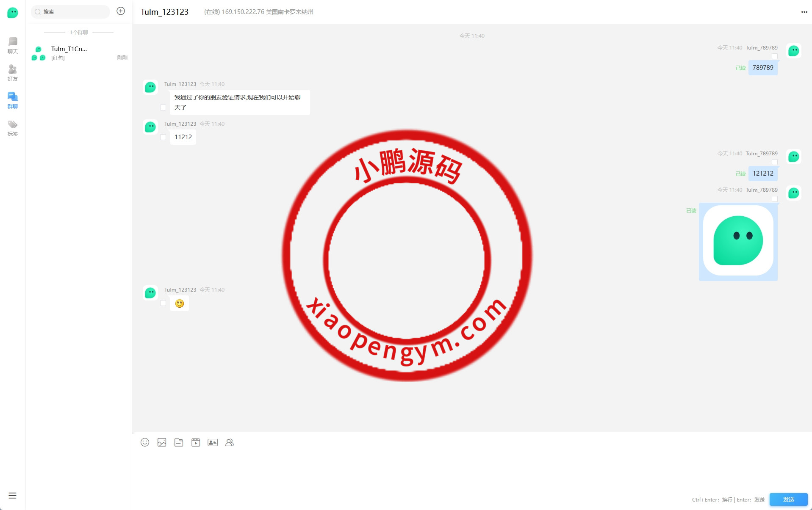Click the contact card icon
This screenshot has width=812, height=510.
pos(213,442)
